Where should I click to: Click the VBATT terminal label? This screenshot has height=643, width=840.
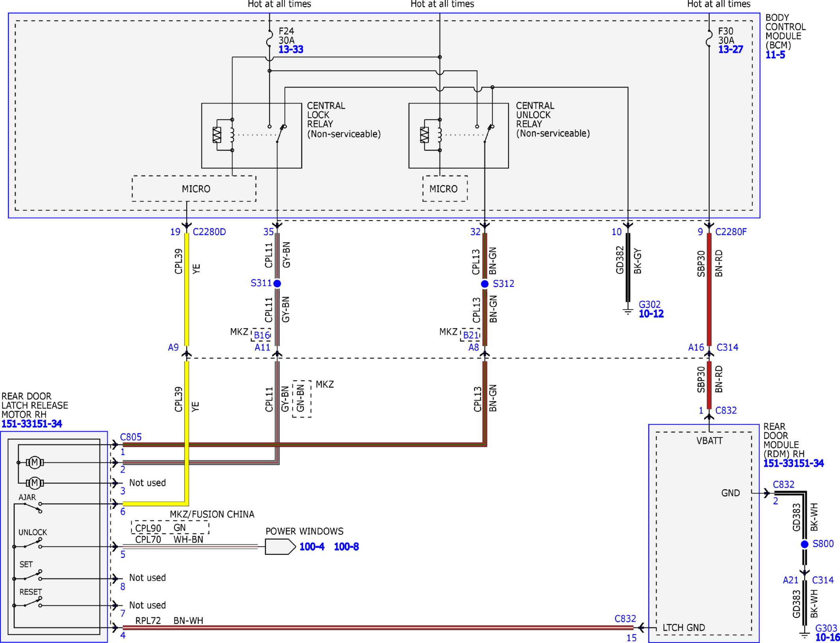pyautogui.click(x=709, y=441)
